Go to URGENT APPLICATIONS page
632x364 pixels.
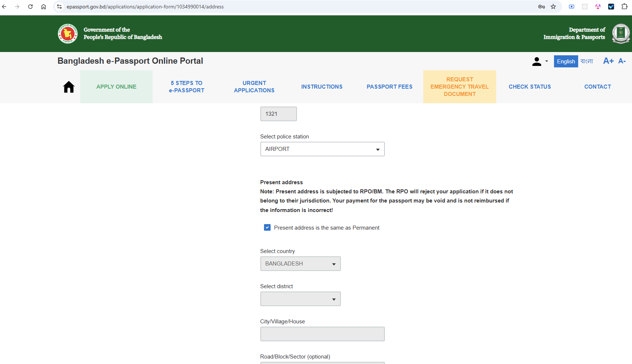click(254, 87)
